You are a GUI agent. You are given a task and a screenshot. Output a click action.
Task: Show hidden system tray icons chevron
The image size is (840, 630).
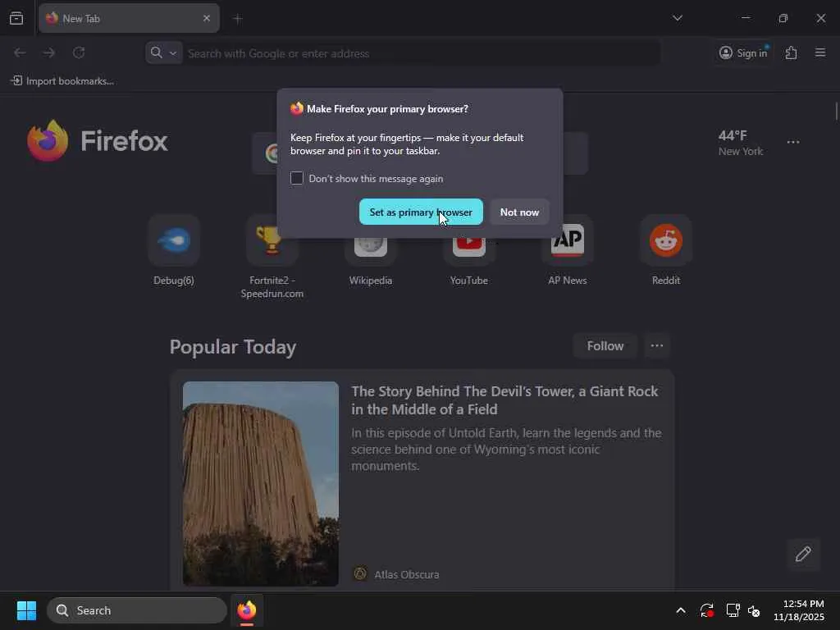pyautogui.click(x=680, y=610)
